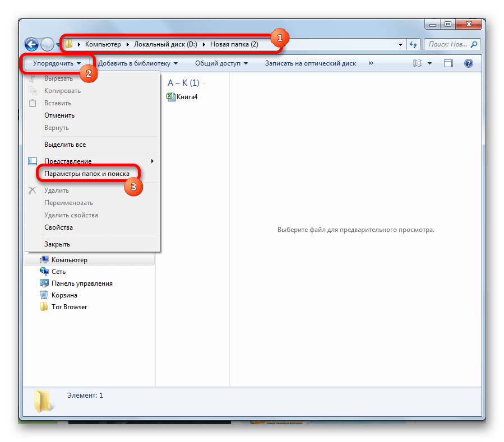Click Локальный диск (D:) in the path
Viewport: 504px width, 442px height.
165,44
